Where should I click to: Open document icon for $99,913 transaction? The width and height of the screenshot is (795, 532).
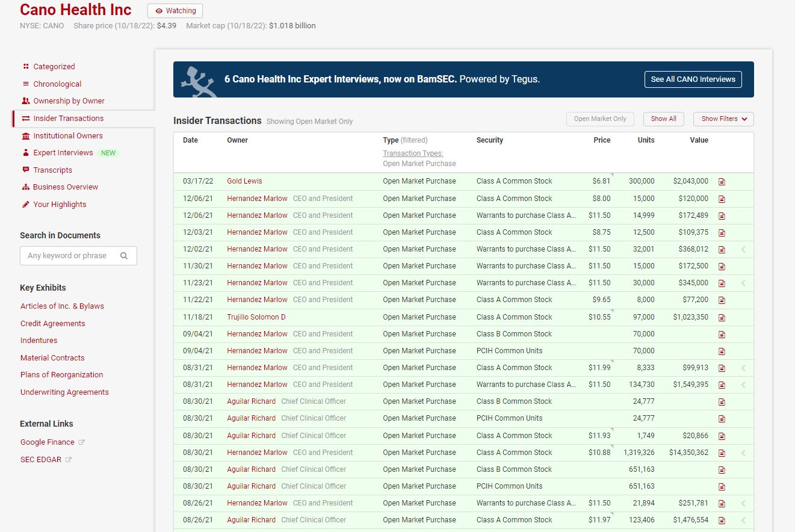point(722,368)
